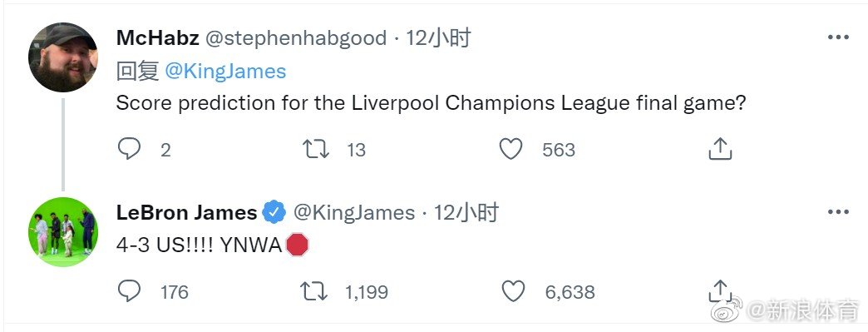The image size is (868, 332).
Task: Reply to McHabz's tweet
Action: tap(129, 149)
